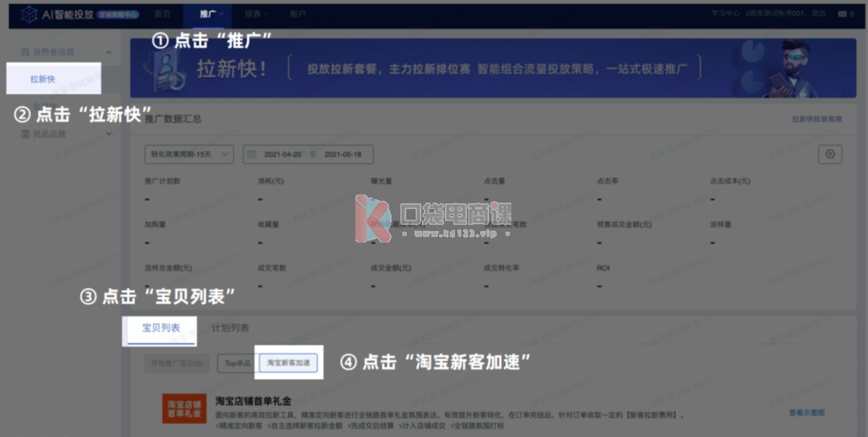Click the ROI metric label
Viewport: 868px width, 437px height.
coord(603,268)
